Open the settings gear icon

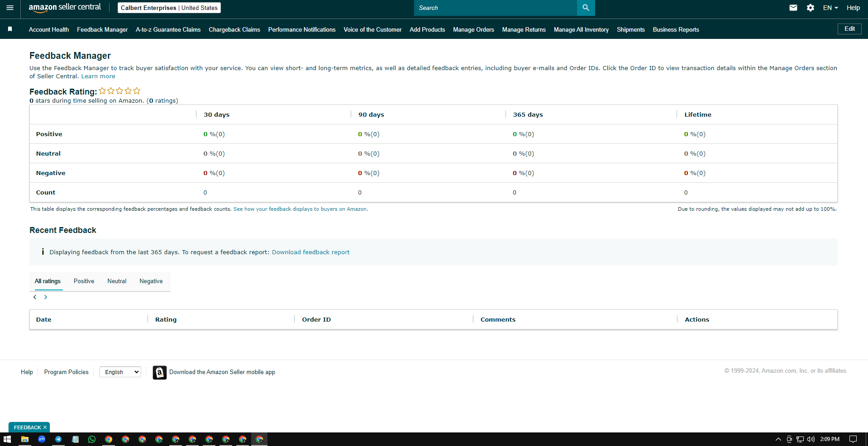pyautogui.click(x=810, y=8)
